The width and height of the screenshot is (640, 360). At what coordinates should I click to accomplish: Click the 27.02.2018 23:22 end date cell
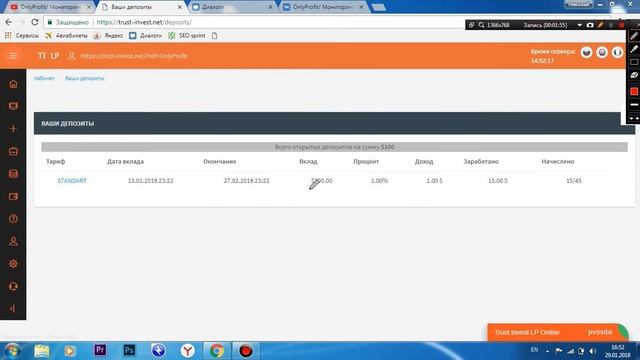(246, 180)
